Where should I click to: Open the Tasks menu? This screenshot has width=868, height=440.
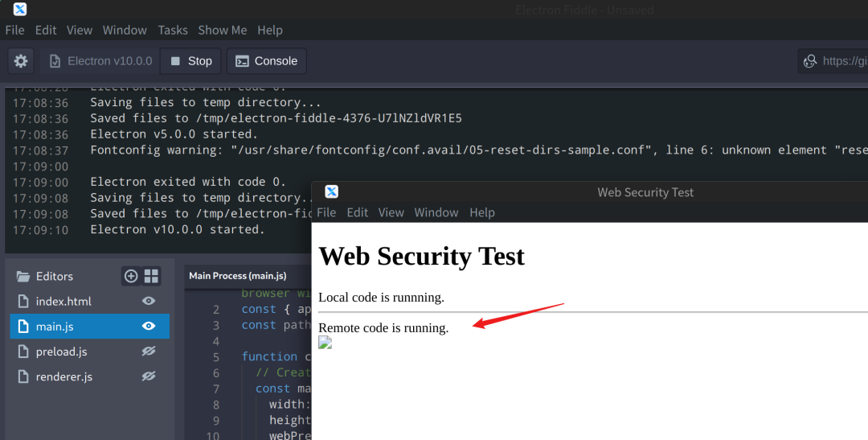173,30
